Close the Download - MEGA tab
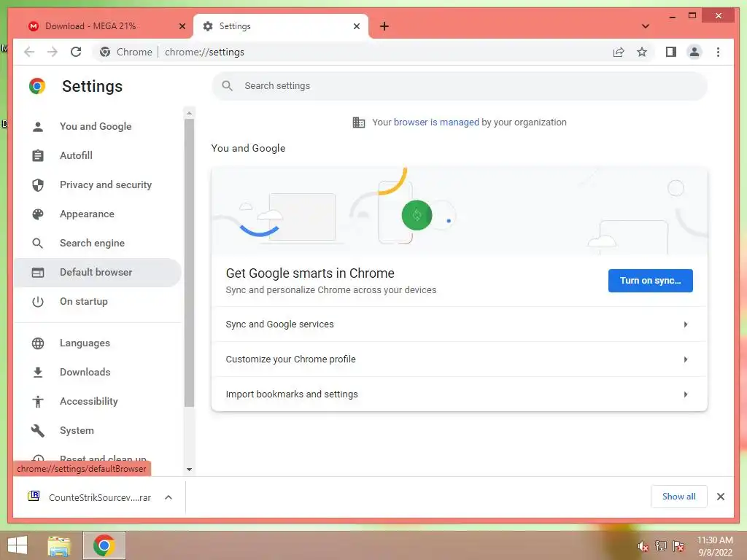 (182, 26)
